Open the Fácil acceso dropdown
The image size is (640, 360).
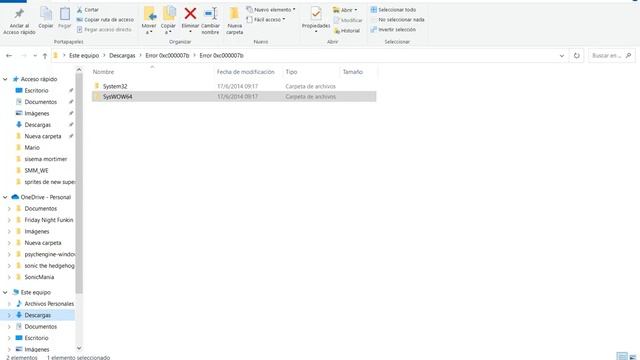coord(266,20)
